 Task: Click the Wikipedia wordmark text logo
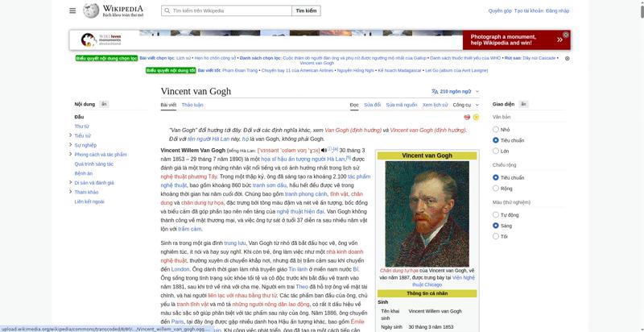coord(123,10)
